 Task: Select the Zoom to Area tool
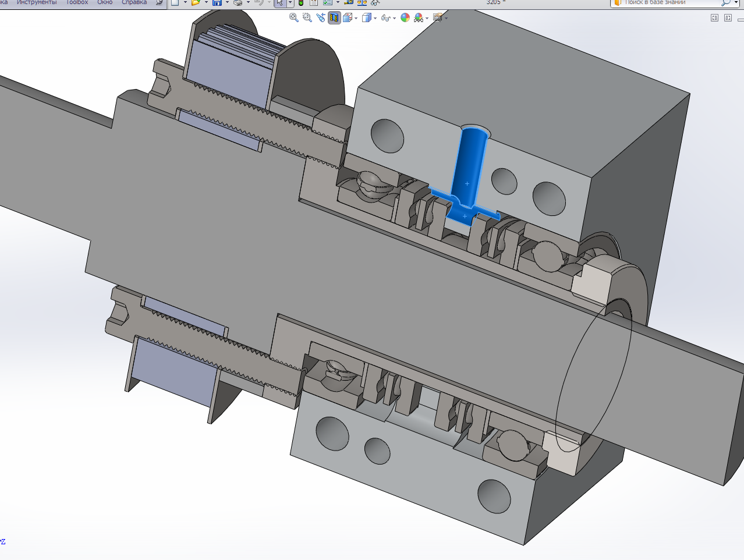(307, 18)
